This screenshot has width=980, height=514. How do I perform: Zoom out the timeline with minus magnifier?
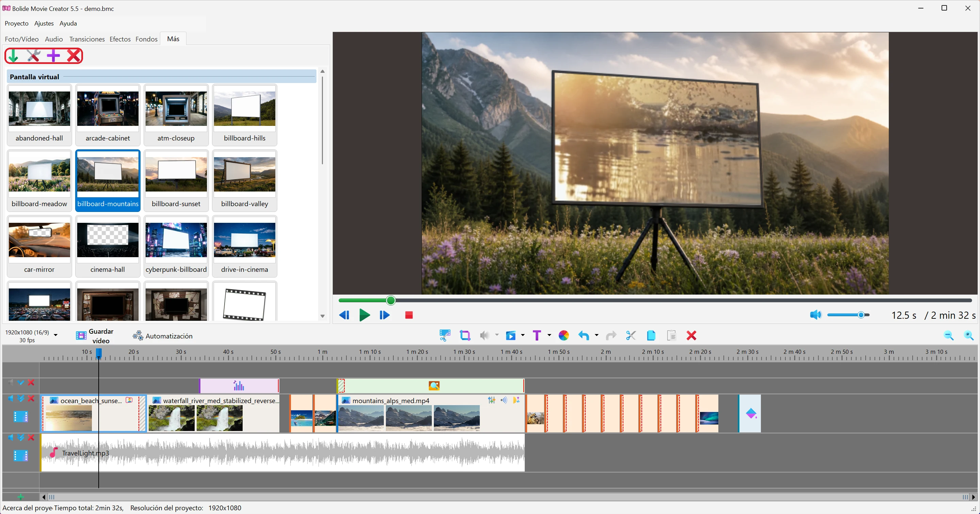click(x=948, y=335)
